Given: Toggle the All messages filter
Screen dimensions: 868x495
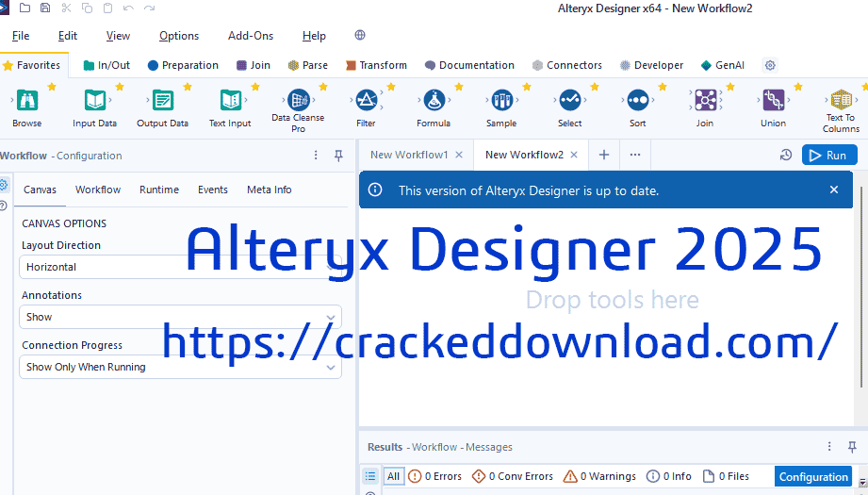Looking at the screenshot, I should pyautogui.click(x=393, y=476).
